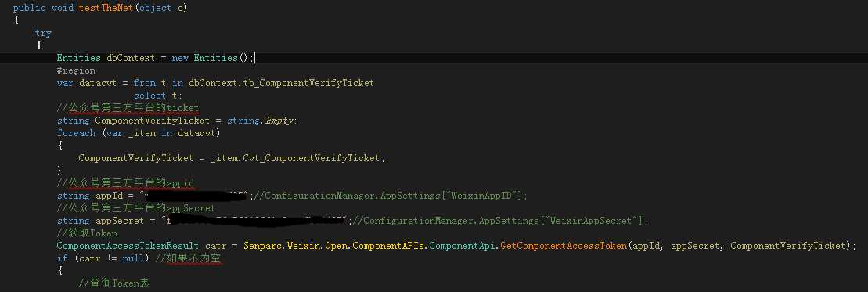Viewport: 868px width, 292px height.
Task: Place cursor after new Entities() line
Action: (x=254, y=58)
